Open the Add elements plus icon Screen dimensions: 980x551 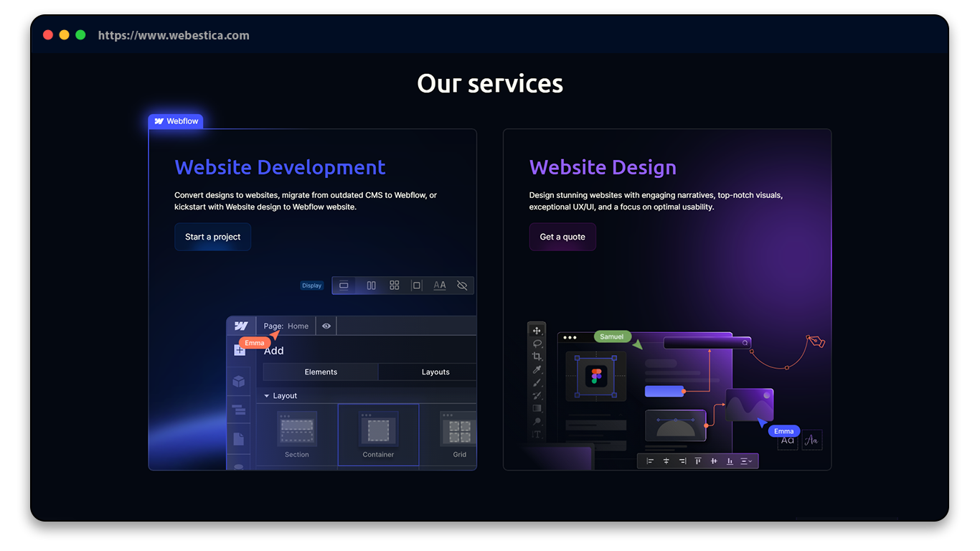click(240, 350)
